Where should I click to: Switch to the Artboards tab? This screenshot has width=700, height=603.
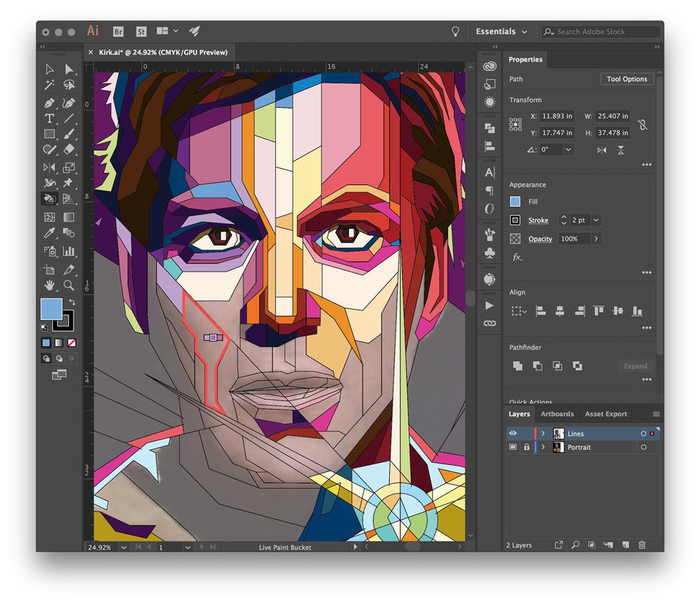click(x=557, y=414)
